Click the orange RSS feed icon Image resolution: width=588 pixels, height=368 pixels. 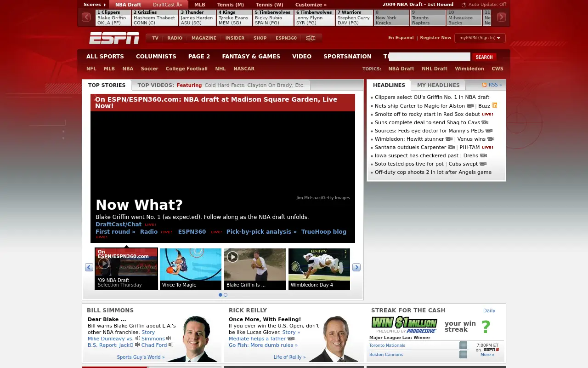[x=485, y=85]
